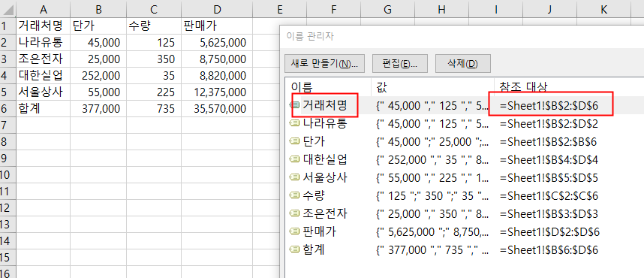Image resolution: width=644 pixels, height=278 pixels.
Task: Click reference =Sheet1!$D$2:$D$6
Action: click(x=549, y=232)
